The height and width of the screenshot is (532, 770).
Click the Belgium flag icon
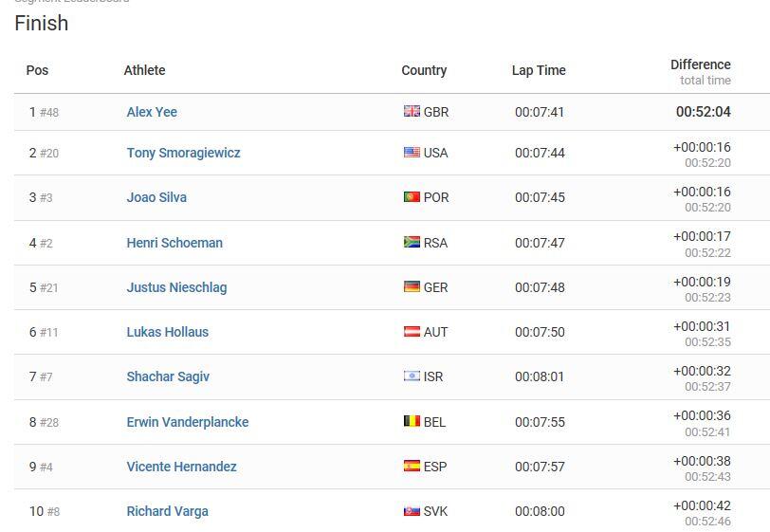coord(412,421)
